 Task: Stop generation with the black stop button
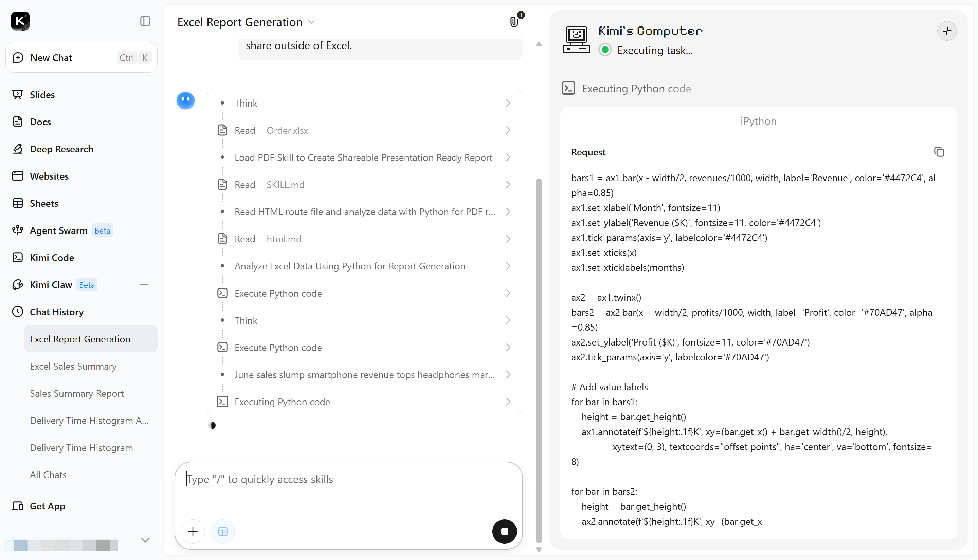point(504,531)
